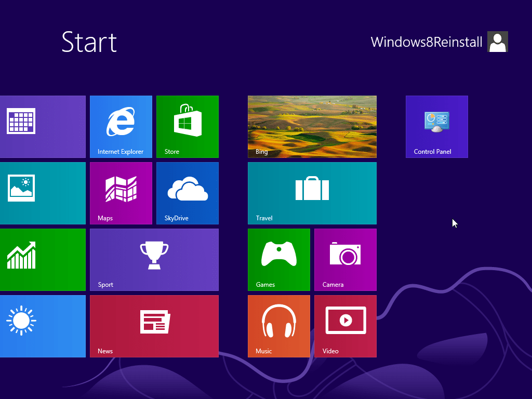Image resolution: width=532 pixels, height=399 pixels.
Task: Launch the Video app
Action: (x=345, y=326)
